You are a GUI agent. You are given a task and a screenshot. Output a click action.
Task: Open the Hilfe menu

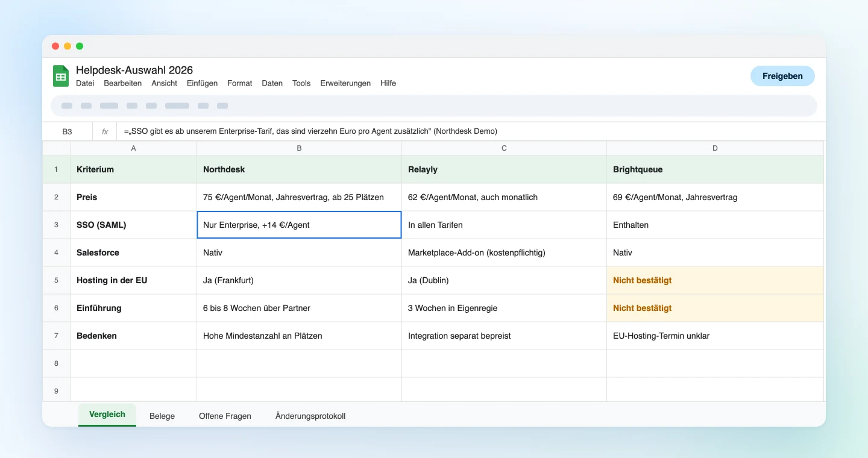pos(388,83)
